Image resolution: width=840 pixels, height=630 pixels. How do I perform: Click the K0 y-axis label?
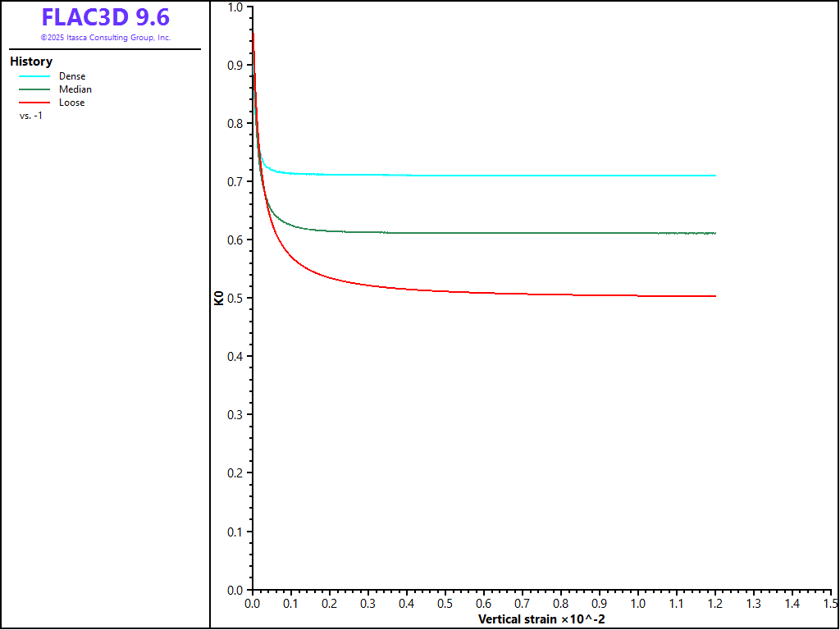click(x=219, y=298)
